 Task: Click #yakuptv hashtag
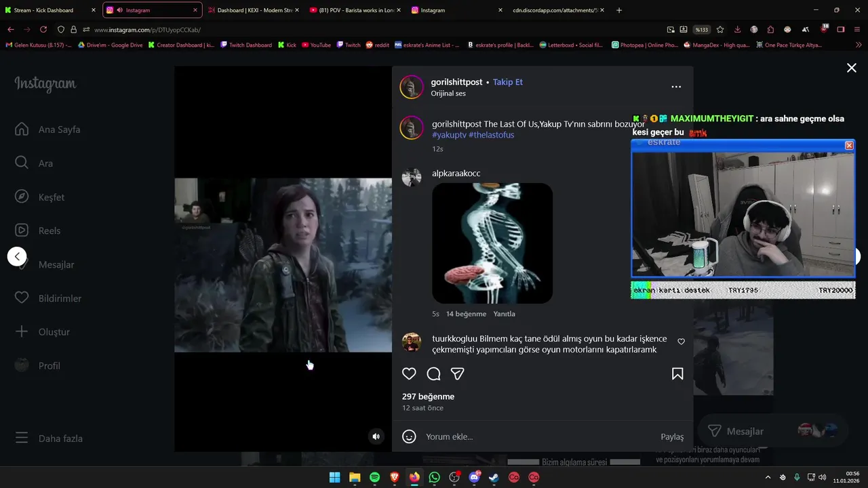tap(450, 135)
